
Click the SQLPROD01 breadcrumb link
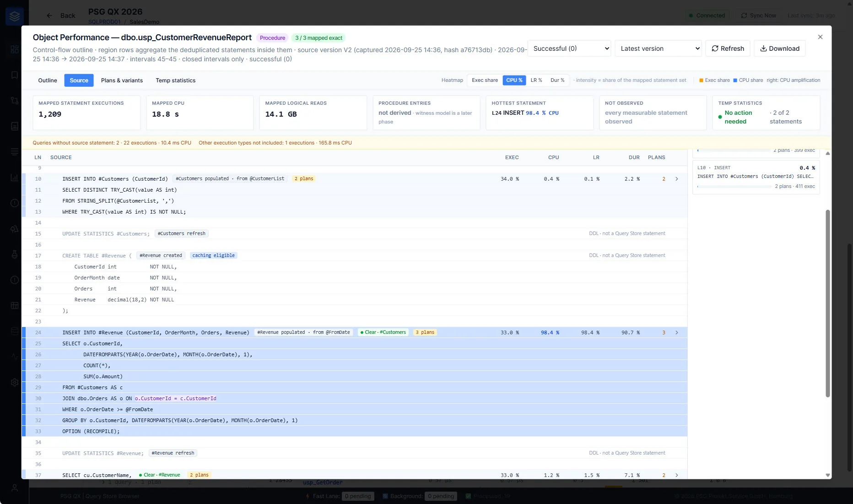pos(104,22)
